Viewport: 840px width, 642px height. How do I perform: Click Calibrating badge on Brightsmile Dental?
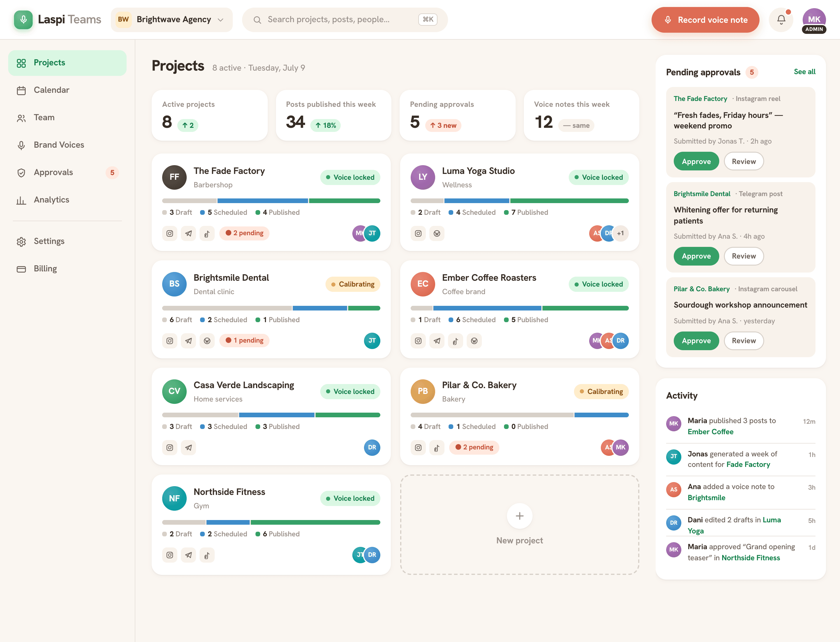[x=353, y=284]
